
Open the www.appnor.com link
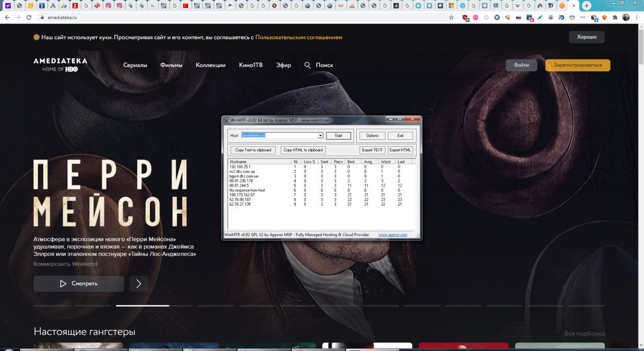coord(393,235)
